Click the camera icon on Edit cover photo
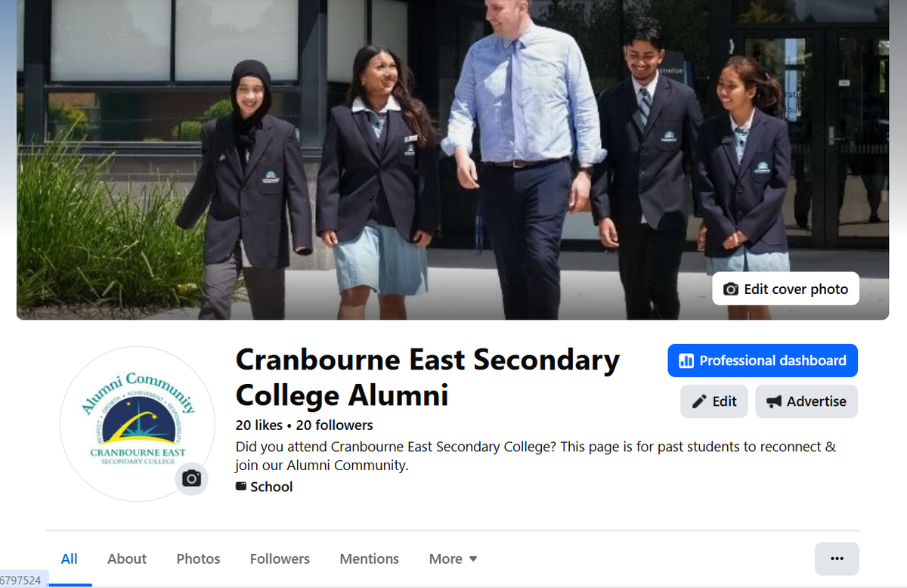The image size is (907, 588). tap(731, 289)
